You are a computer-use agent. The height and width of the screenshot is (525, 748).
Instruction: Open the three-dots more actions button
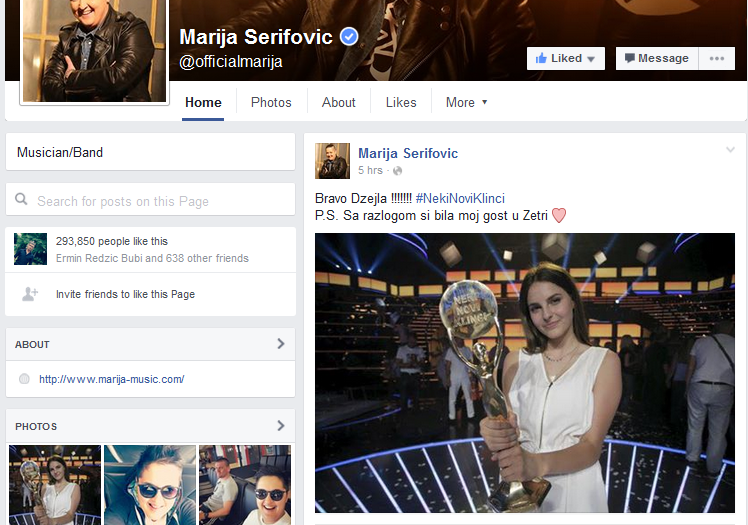click(716, 58)
